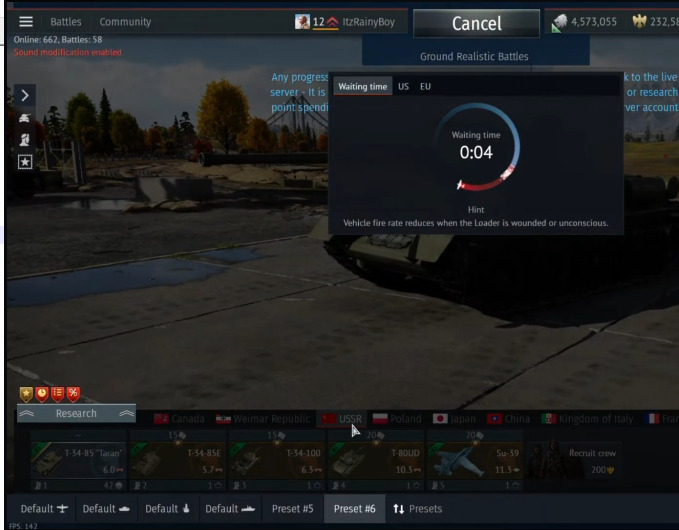679x530 pixels.
Task: Click the Golden Eagles currency icon
Action: coord(639,22)
